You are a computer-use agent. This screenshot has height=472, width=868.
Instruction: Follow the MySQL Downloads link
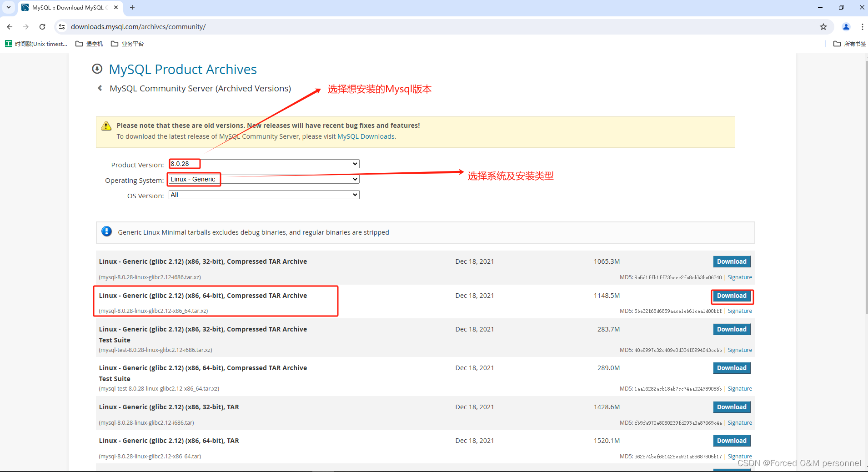pos(366,136)
